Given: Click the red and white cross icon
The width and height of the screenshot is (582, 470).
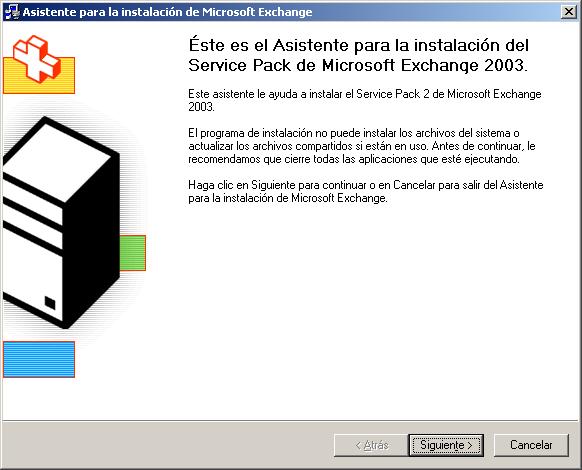Looking at the screenshot, I should [x=36, y=59].
